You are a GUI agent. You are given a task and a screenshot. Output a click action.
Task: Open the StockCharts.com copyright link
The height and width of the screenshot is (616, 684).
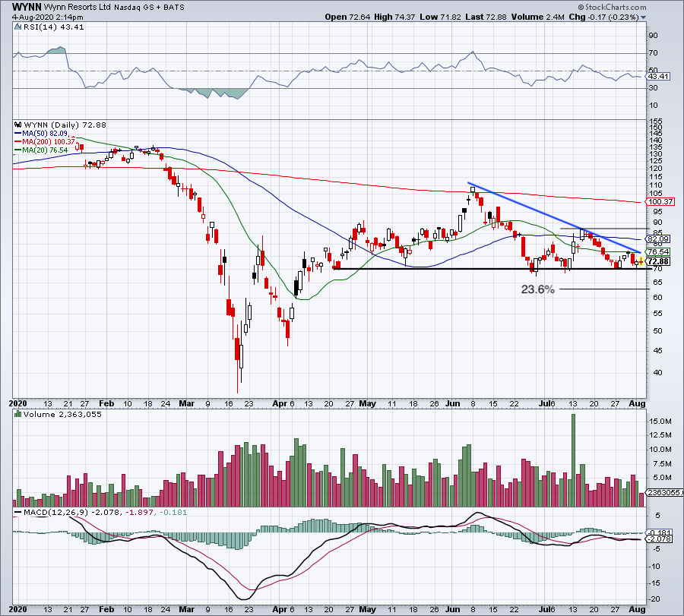[x=612, y=7]
